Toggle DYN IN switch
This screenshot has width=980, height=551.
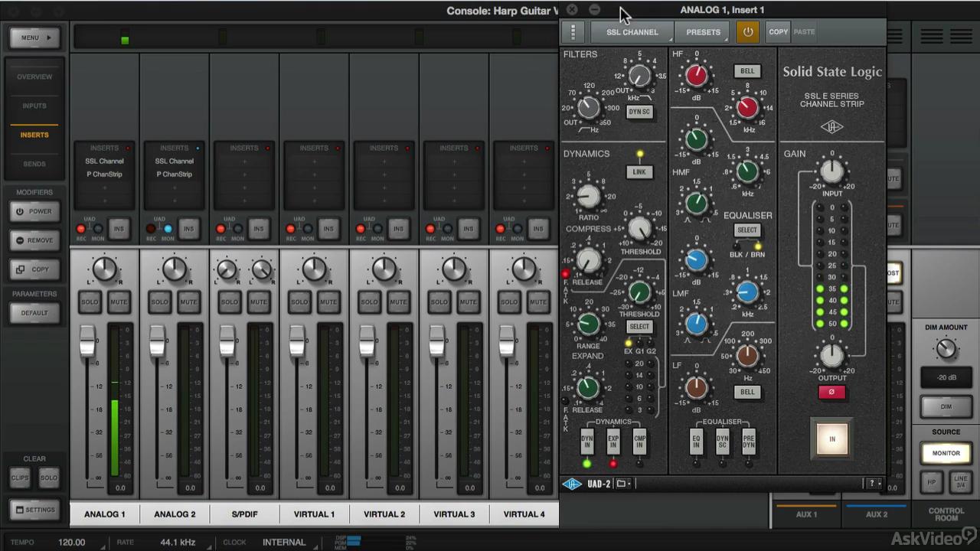(x=587, y=442)
